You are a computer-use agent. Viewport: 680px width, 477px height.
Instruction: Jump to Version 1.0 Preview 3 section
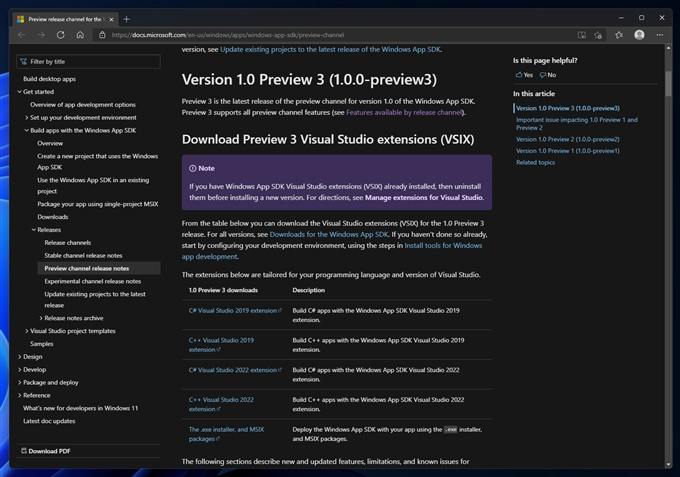pos(568,108)
